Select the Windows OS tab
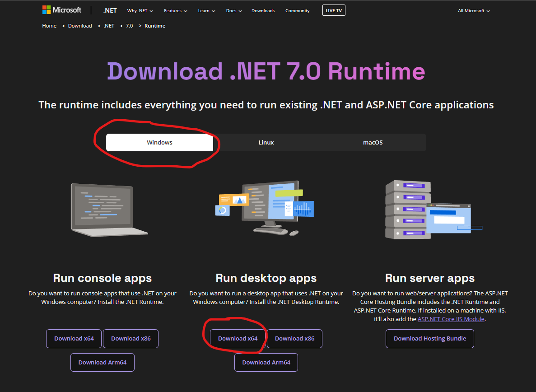The image size is (536, 392). 159,142
